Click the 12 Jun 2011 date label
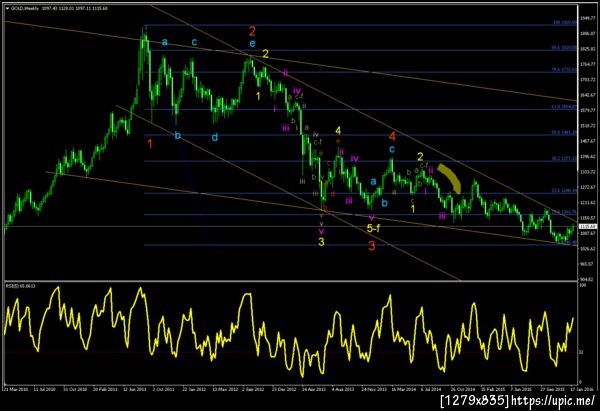600x411 pixels. tap(135, 388)
